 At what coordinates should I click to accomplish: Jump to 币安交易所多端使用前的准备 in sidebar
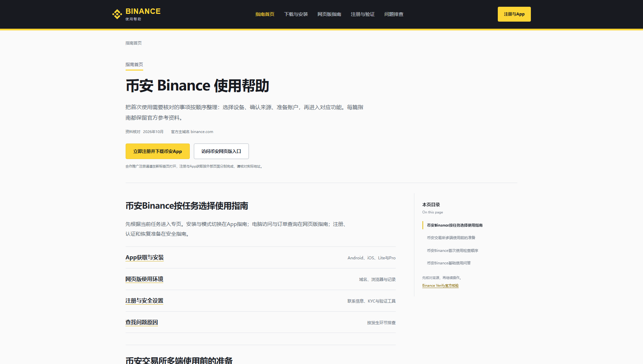(451, 238)
